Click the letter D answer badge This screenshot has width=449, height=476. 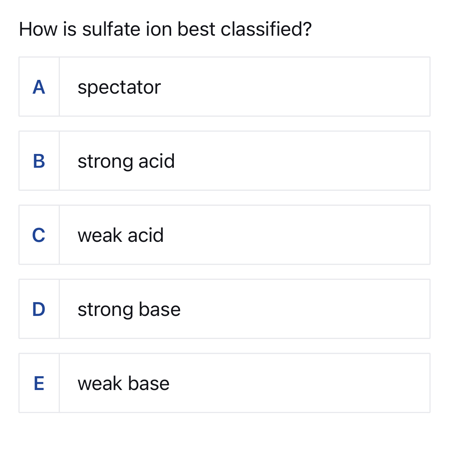click(39, 309)
